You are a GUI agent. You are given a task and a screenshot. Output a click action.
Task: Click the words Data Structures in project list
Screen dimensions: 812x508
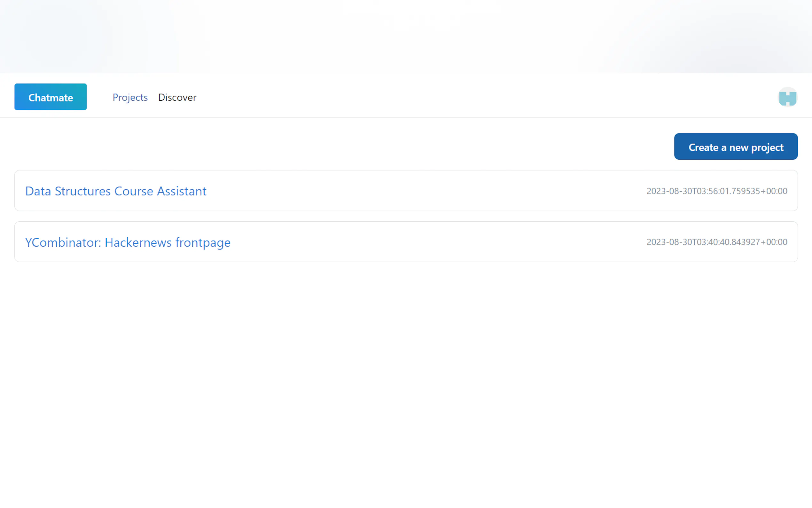[68, 191]
